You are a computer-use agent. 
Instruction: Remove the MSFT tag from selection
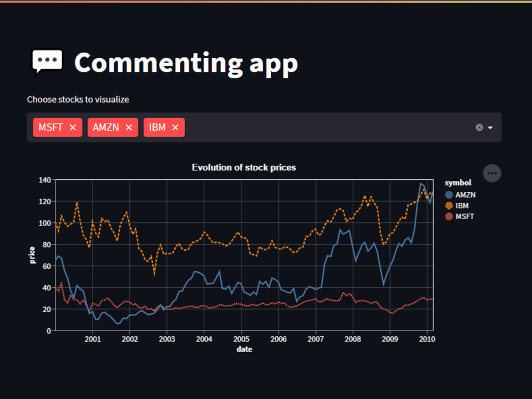click(72, 128)
